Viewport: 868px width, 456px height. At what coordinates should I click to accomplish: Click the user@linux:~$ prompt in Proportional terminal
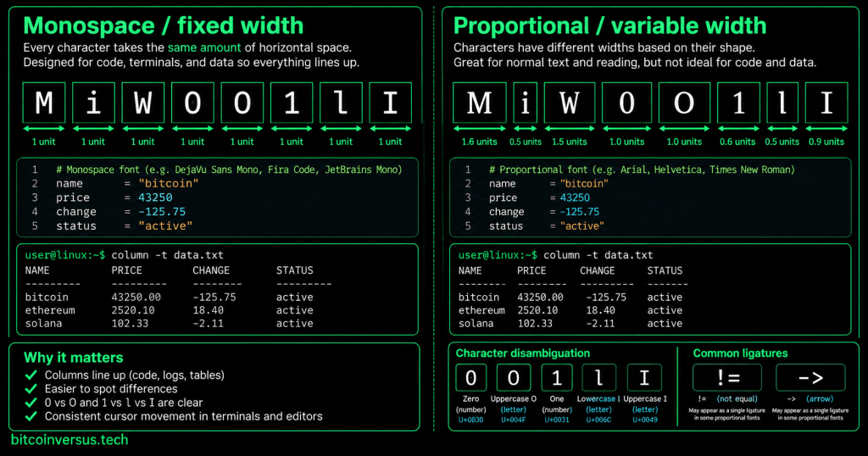(498, 255)
